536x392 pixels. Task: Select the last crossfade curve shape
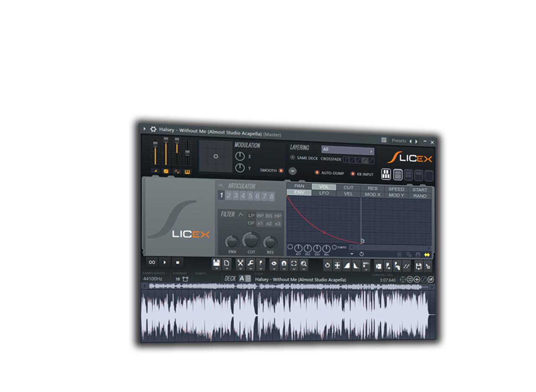coord(371,160)
